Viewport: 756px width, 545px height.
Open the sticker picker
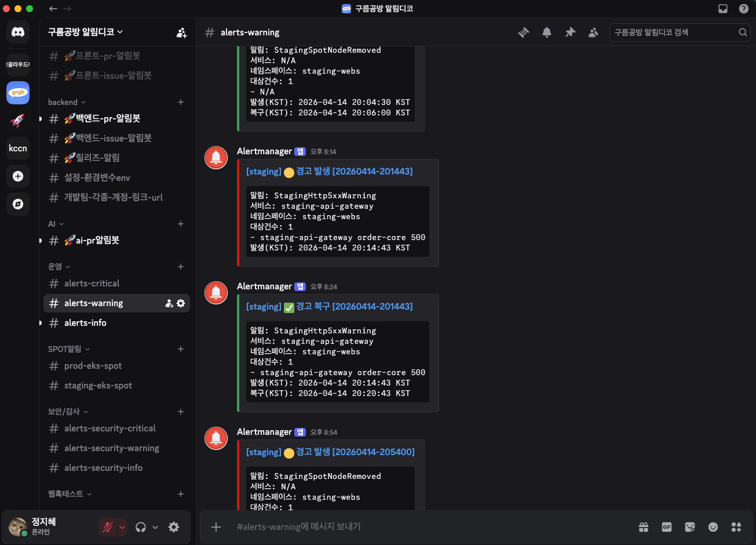click(x=689, y=527)
